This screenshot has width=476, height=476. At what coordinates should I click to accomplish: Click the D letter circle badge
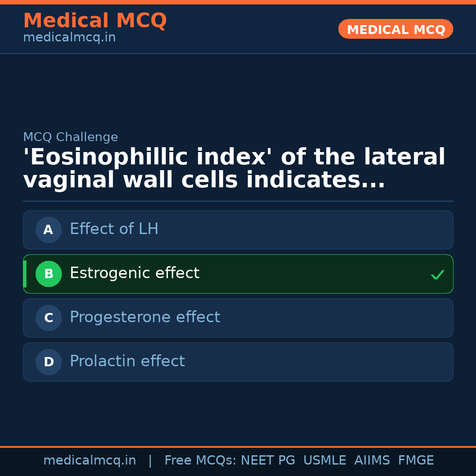pyautogui.click(x=48, y=362)
